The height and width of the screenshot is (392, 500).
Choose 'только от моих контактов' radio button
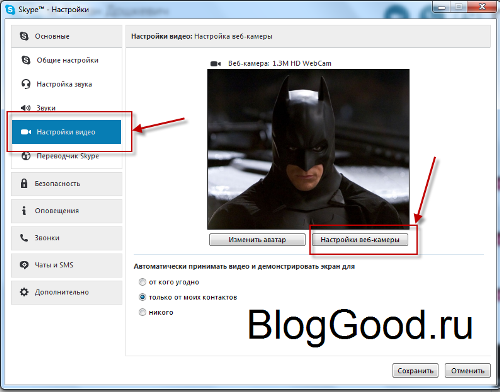(x=142, y=297)
